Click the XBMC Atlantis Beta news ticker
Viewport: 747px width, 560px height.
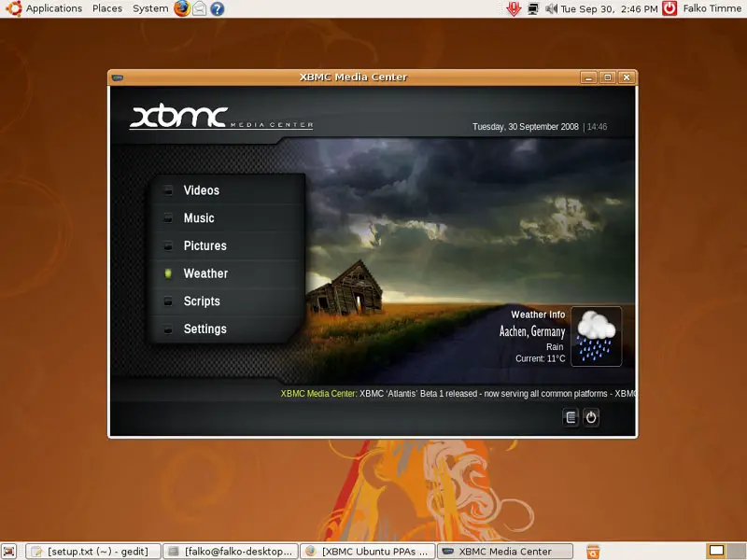(458, 394)
